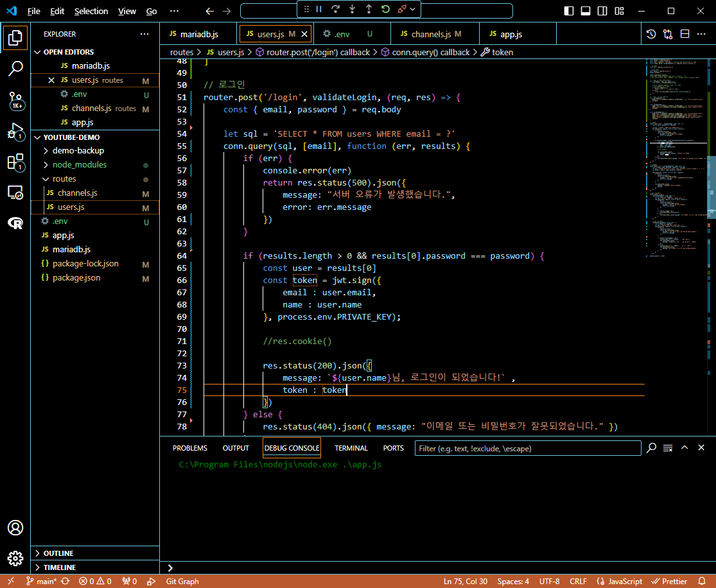Click debug Step Into

click(352, 9)
